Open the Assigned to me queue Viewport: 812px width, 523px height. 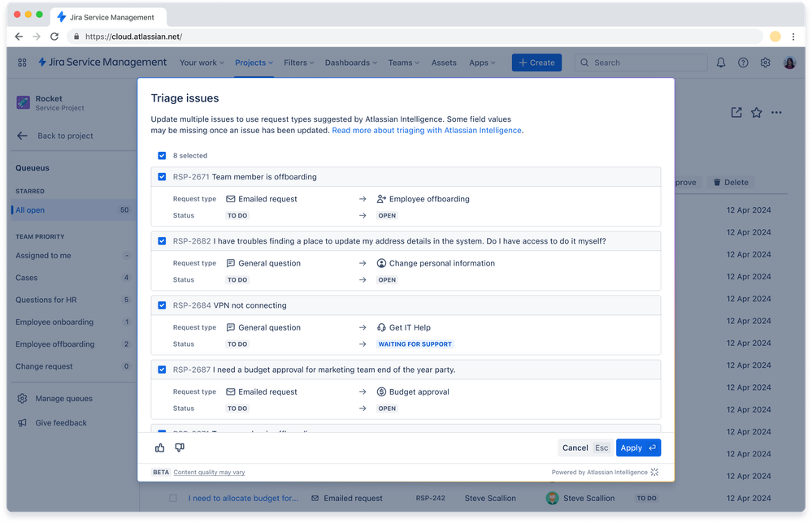[x=72, y=256]
